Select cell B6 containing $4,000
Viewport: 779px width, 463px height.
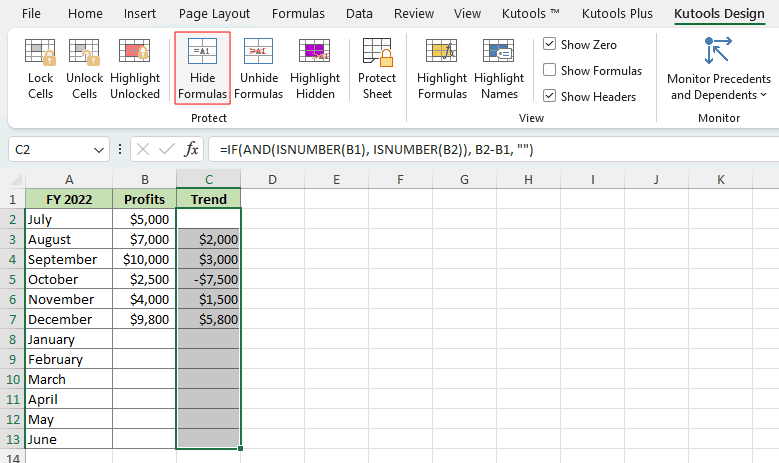pos(144,299)
